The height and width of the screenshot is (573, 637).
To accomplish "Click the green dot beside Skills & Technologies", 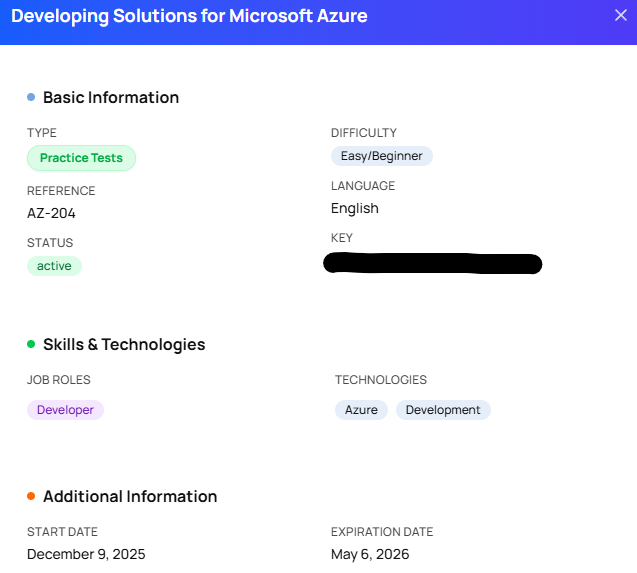I will [x=31, y=344].
